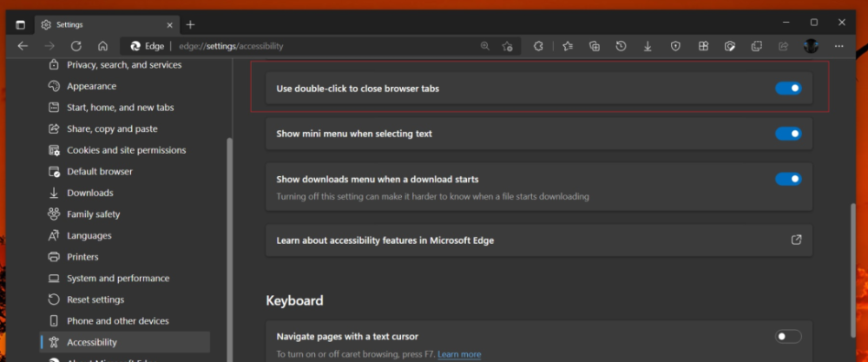868x362 pixels.
Task: Open Appearance settings in sidebar
Action: pyautogui.click(x=91, y=87)
